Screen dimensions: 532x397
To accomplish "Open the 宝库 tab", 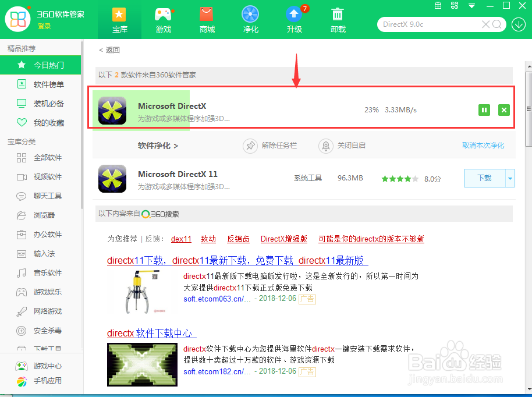I will click(x=119, y=20).
